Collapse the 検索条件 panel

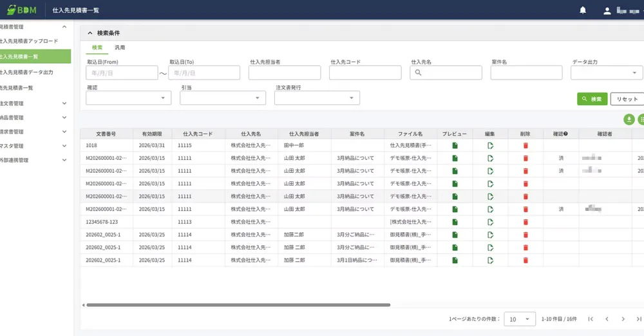pyautogui.click(x=90, y=33)
